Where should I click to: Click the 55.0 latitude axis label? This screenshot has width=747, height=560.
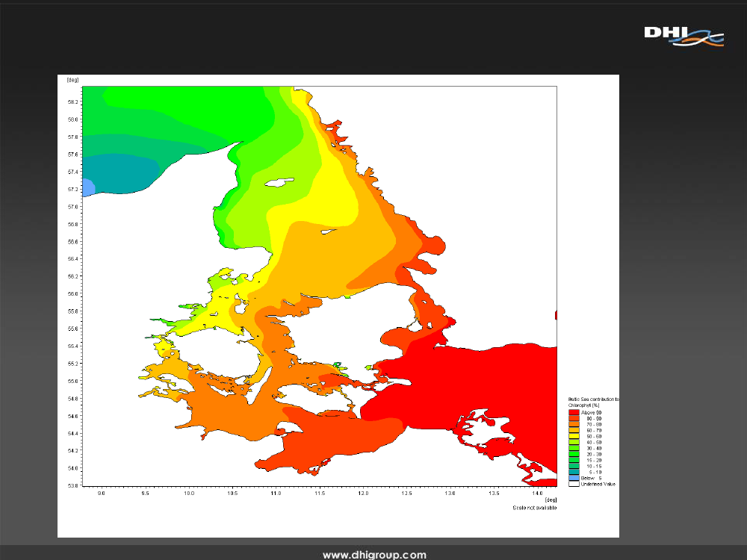pyautogui.click(x=73, y=382)
